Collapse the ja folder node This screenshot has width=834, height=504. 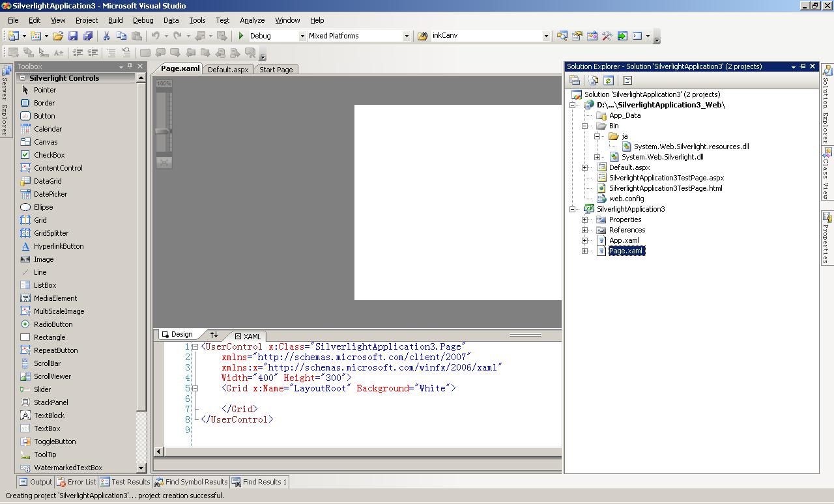pyautogui.click(x=597, y=136)
